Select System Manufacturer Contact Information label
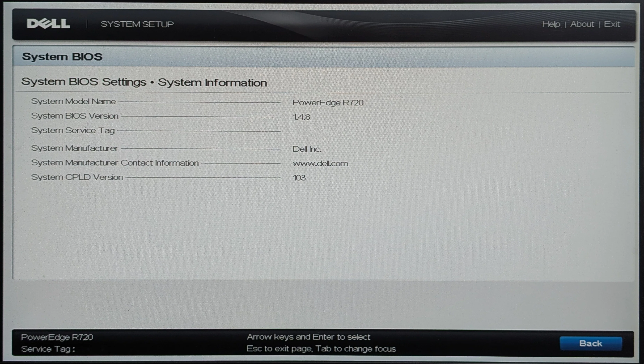The height and width of the screenshot is (364, 644). tap(115, 163)
